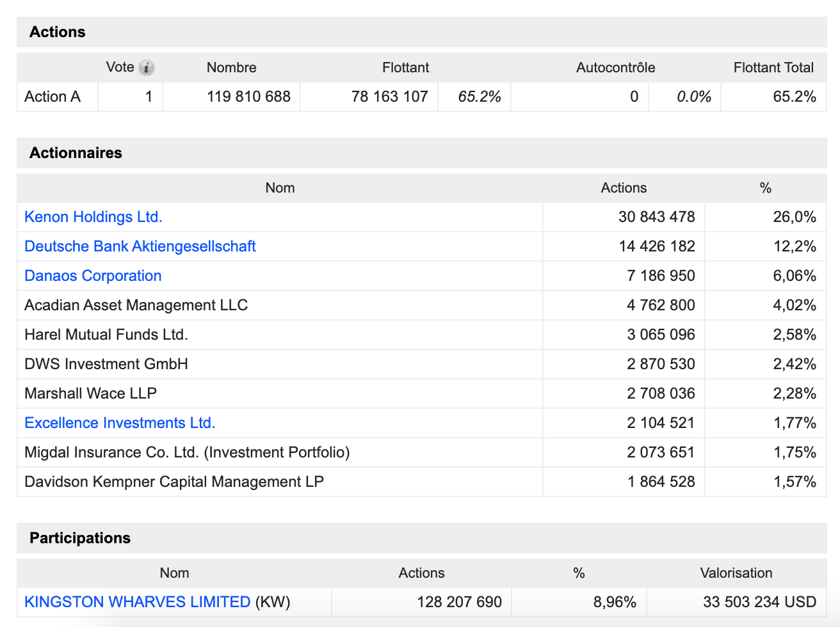Click the 4,02% Acadian percentage
840x627 pixels.
click(795, 305)
